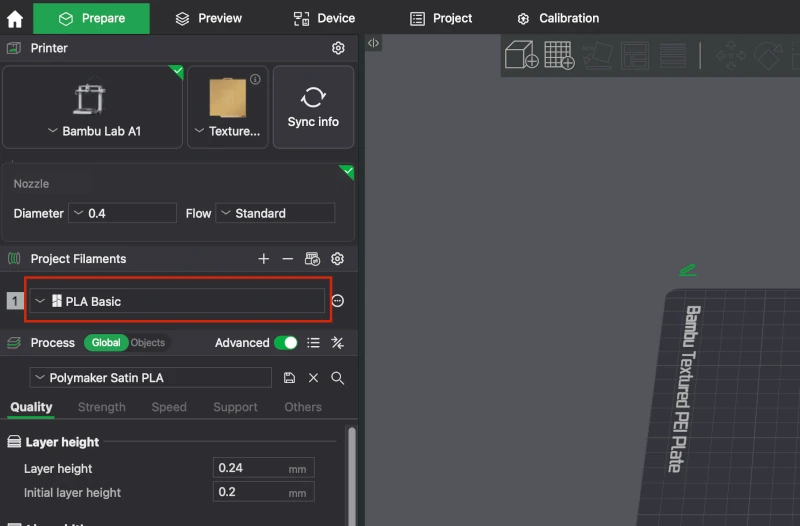Click the Add plate grid icon
The image size is (800, 526).
point(559,55)
